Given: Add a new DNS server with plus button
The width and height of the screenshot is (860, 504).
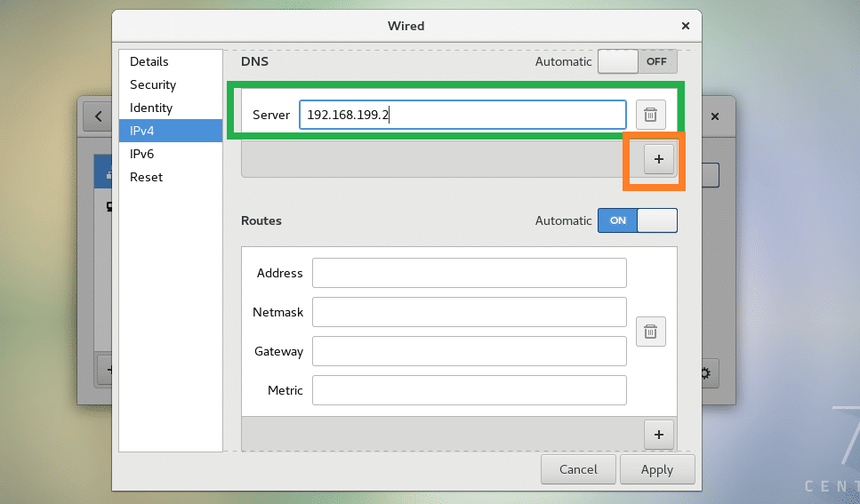Looking at the screenshot, I should coord(659,159).
